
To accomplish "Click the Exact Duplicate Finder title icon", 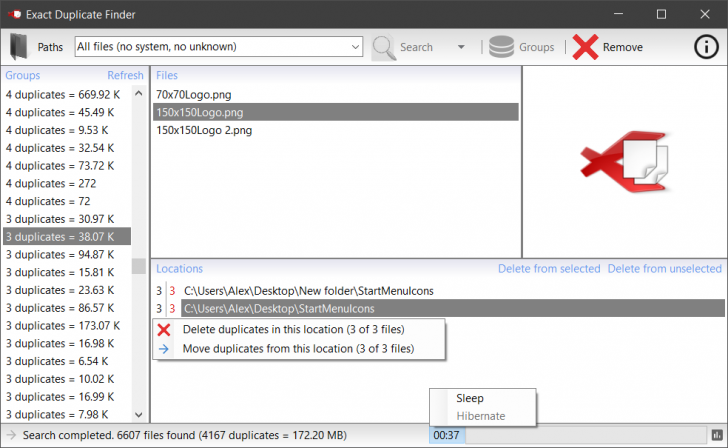I will point(14,14).
